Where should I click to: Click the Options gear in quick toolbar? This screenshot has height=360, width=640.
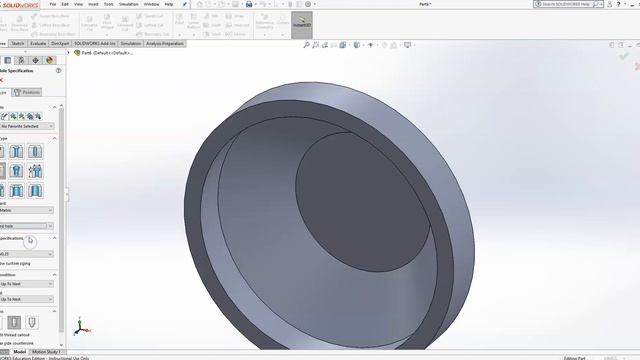(x=308, y=4)
